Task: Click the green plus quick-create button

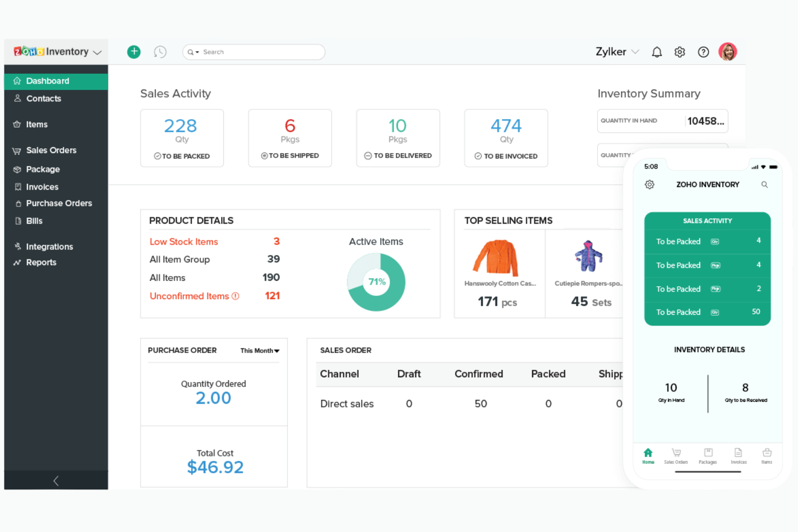Action: coord(134,51)
